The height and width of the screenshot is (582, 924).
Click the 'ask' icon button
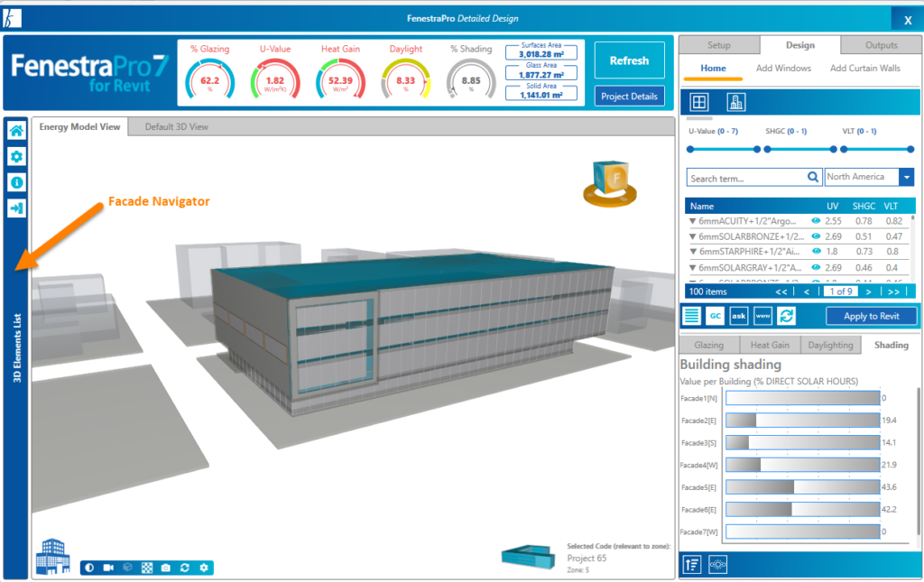739,316
